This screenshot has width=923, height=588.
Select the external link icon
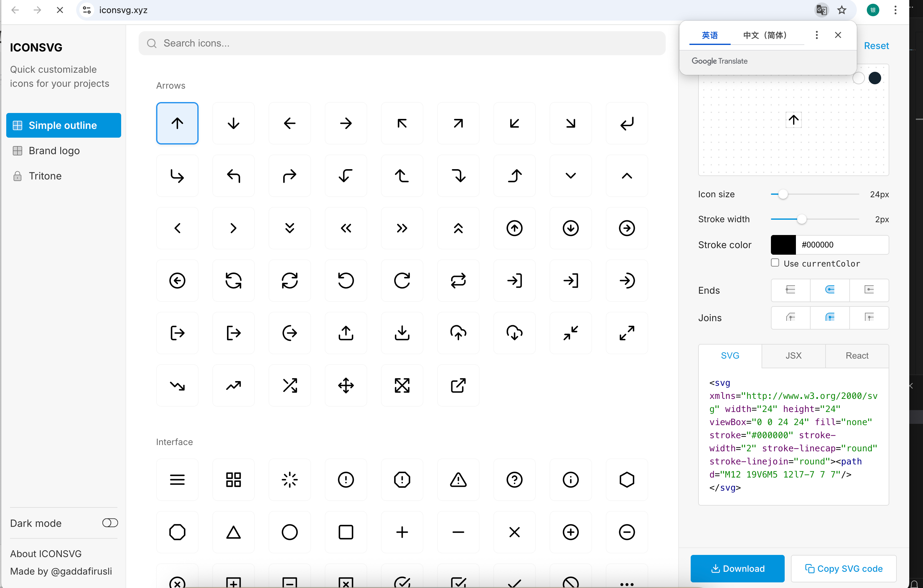tap(458, 385)
